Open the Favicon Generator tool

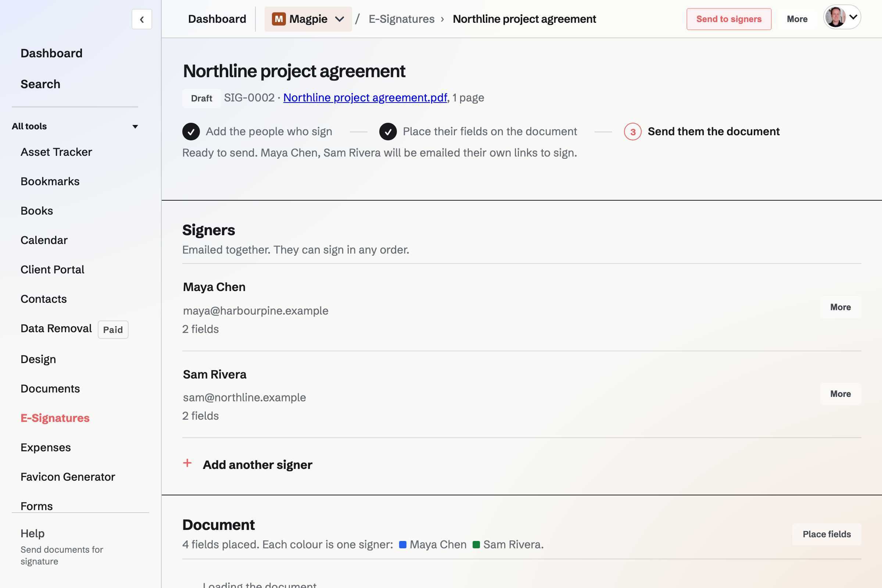click(x=68, y=477)
